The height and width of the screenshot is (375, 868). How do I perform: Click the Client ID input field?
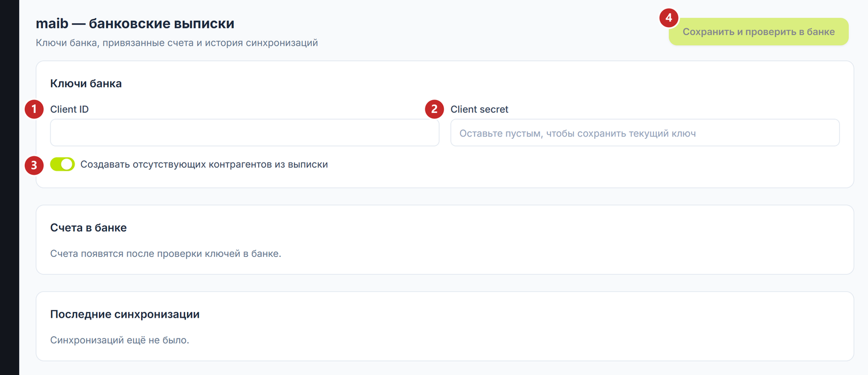[245, 133]
